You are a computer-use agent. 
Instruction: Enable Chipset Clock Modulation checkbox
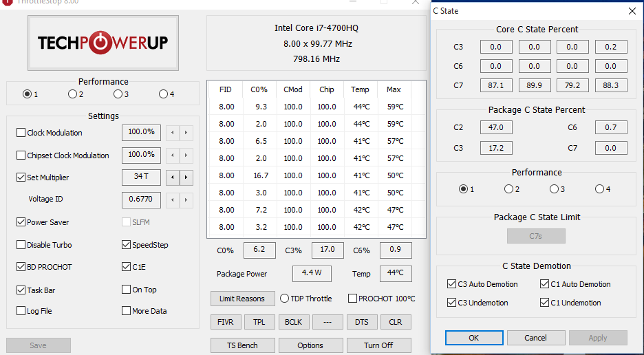point(21,155)
